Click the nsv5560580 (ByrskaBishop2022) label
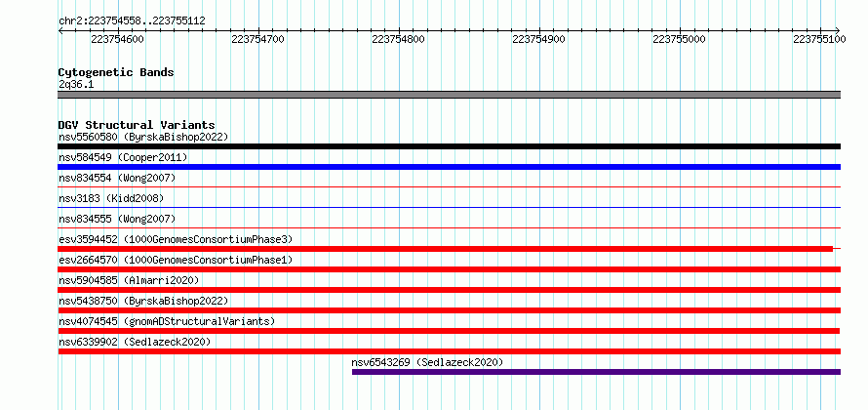This screenshot has width=868, height=410. point(143,137)
